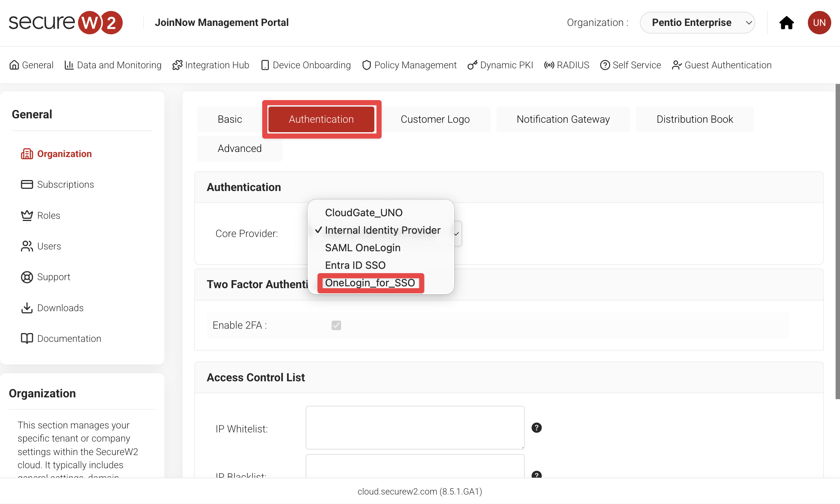Show help for IP Whitelist
The image size is (840, 504).
(537, 428)
